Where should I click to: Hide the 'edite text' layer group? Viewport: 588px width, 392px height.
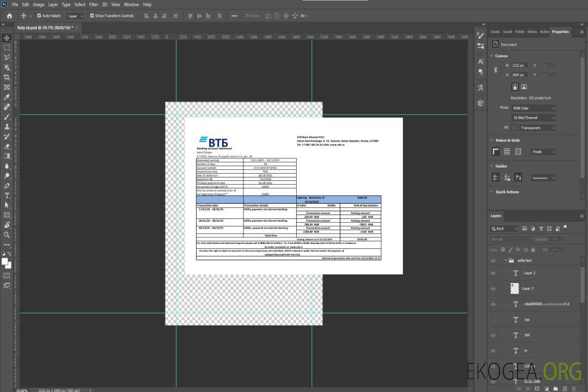coord(493,261)
